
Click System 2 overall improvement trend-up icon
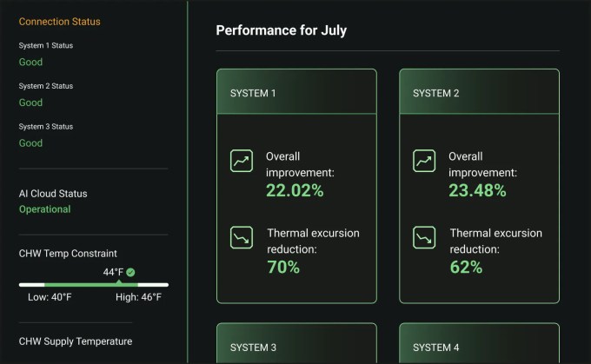pyautogui.click(x=424, y=161)
